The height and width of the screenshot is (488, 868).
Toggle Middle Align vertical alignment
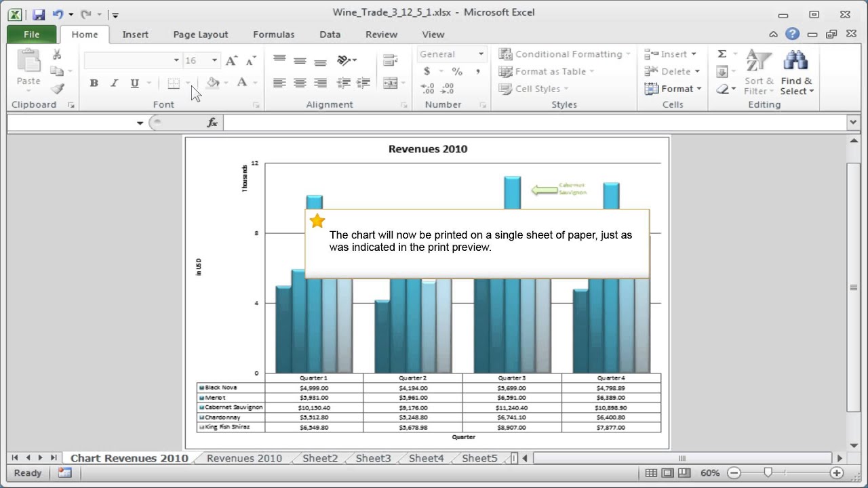point(300,60)
